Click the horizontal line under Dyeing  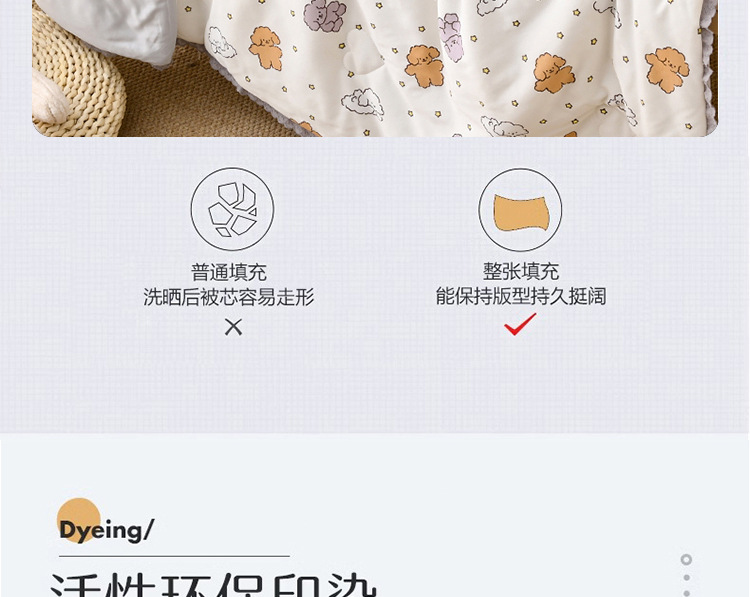tap(174, 556)
